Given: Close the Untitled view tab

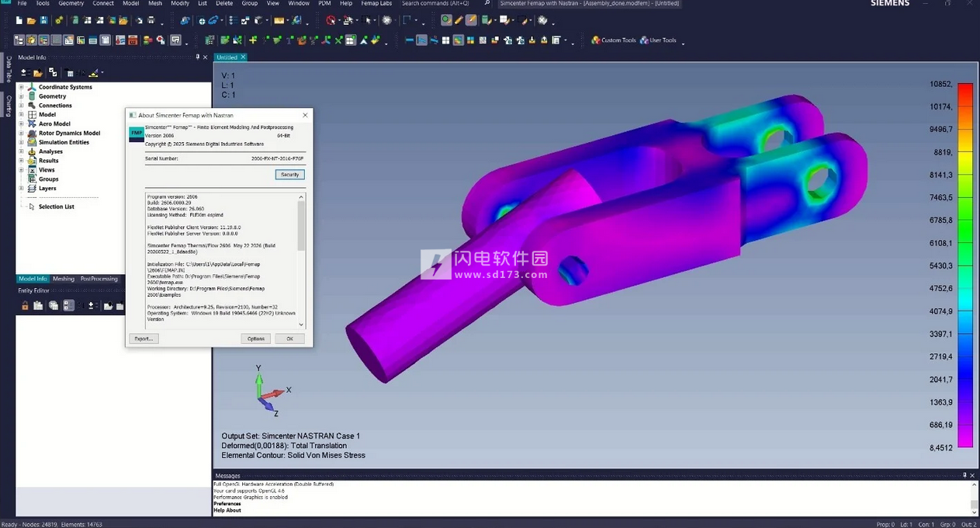Looking at the screenshot, I should (x=243, y=57).
